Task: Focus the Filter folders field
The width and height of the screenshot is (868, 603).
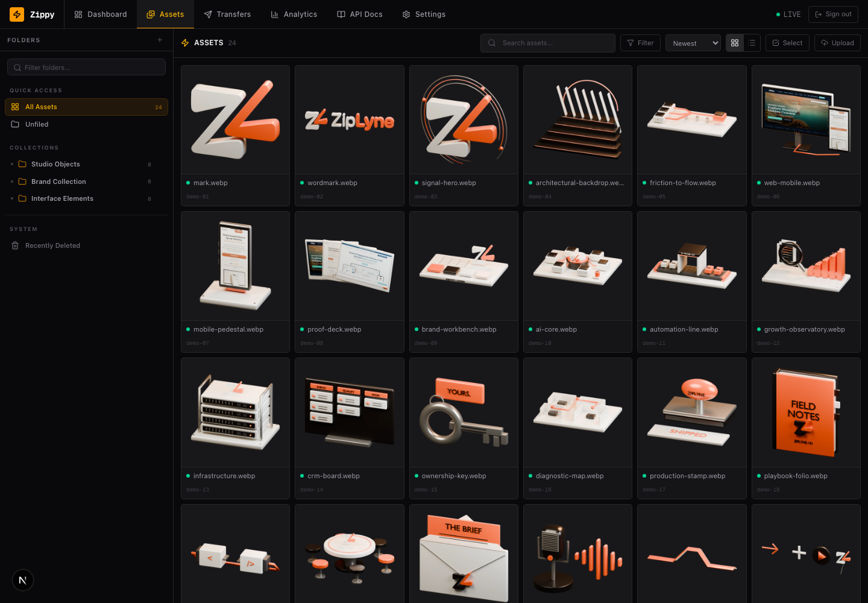Action: [x=86, y=67]
